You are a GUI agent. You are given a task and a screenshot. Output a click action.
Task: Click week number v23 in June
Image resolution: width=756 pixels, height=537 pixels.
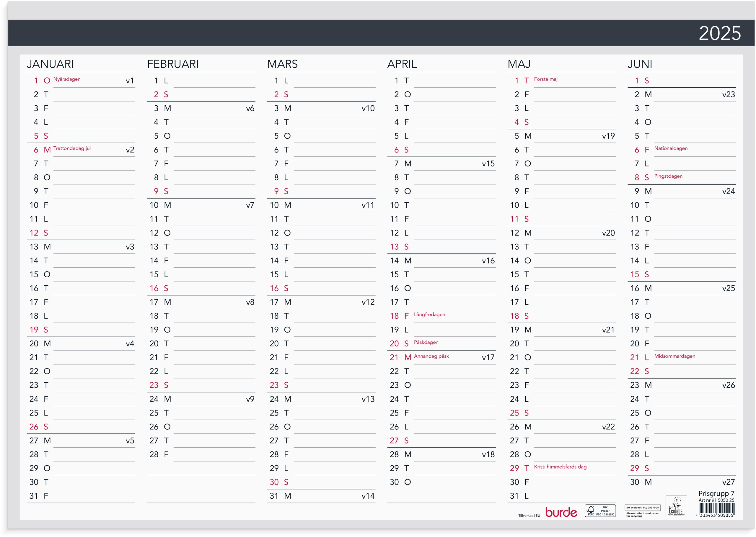728,95
